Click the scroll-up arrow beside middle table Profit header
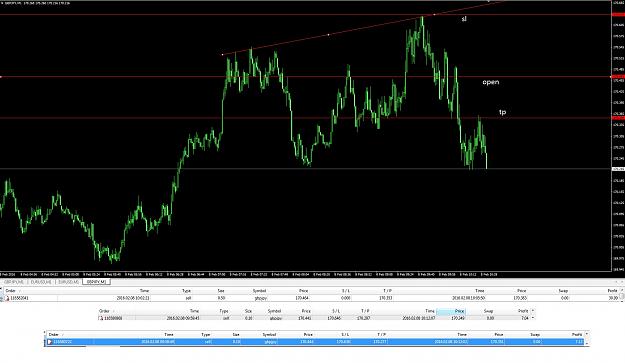 point(533,311)
